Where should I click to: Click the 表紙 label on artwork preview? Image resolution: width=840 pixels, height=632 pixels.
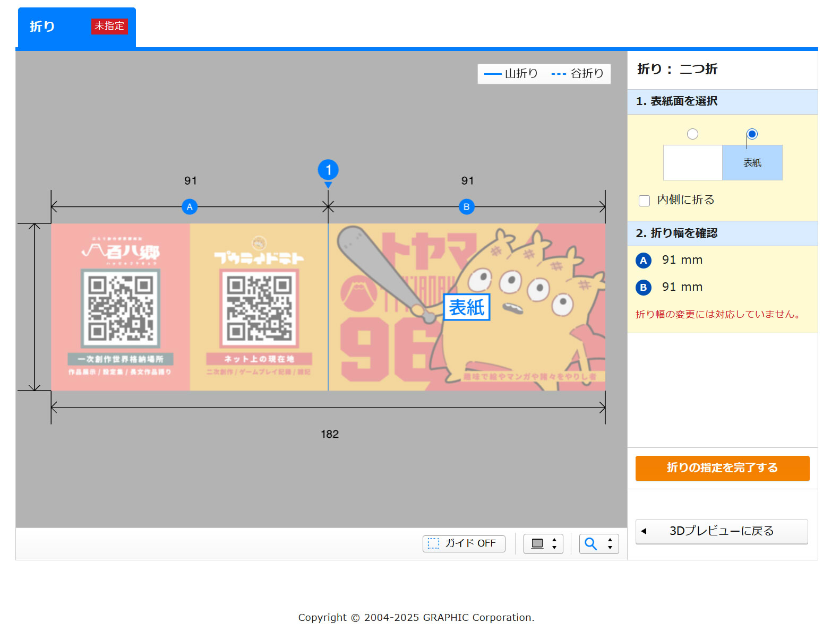pos(467,307)
